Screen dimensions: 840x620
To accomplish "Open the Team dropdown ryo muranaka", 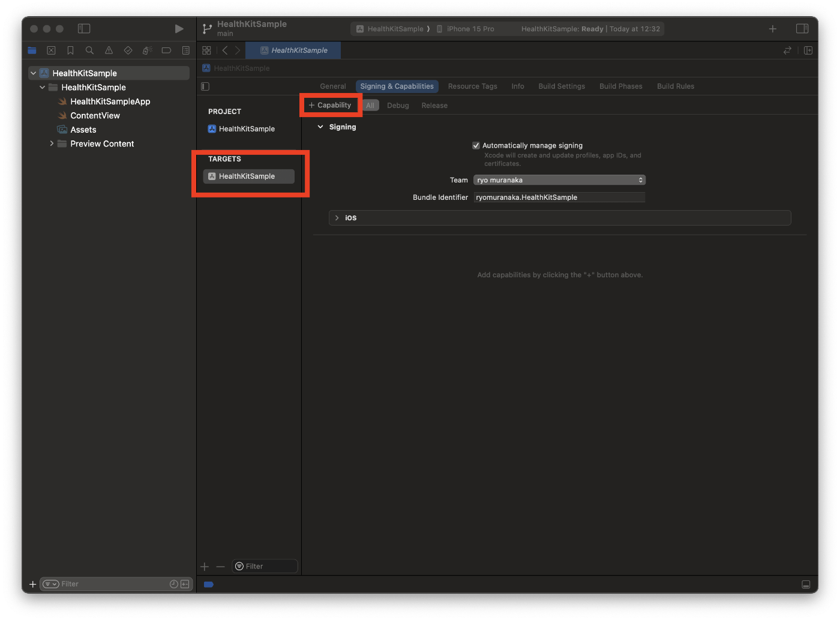I will [559, 180].
